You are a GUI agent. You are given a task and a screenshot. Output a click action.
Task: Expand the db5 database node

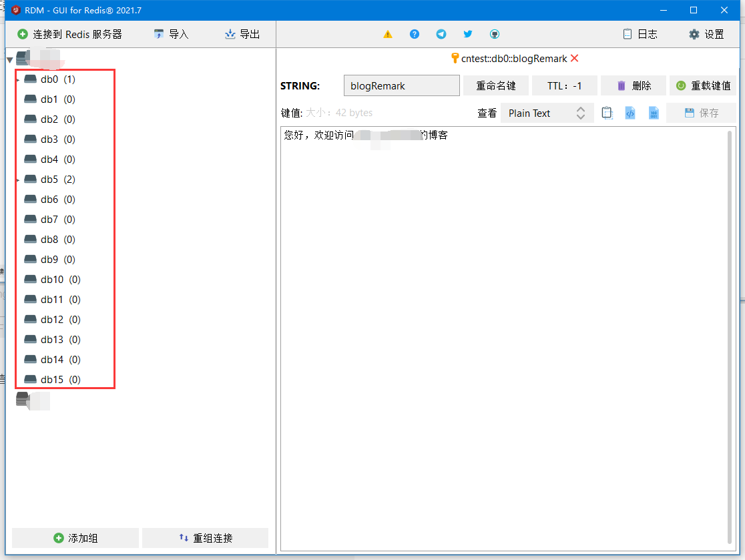(19, 179)
